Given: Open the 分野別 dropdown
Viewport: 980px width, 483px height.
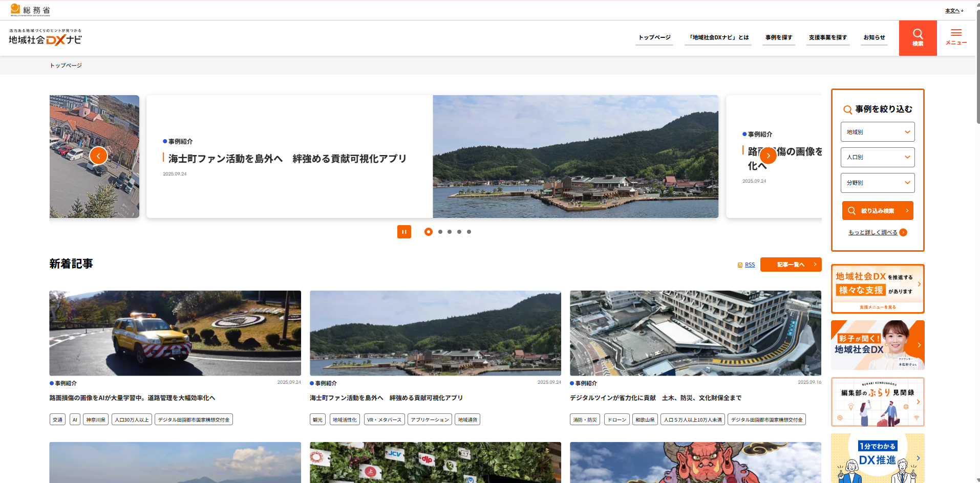Looking at the screenshot, I should 877,183.
